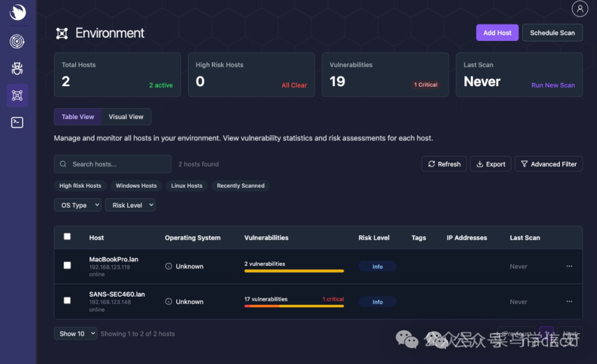The height and width of the screenshot is (364, 597).
Task: Click the Search hosts input field
Action: [x=112, y=163]
